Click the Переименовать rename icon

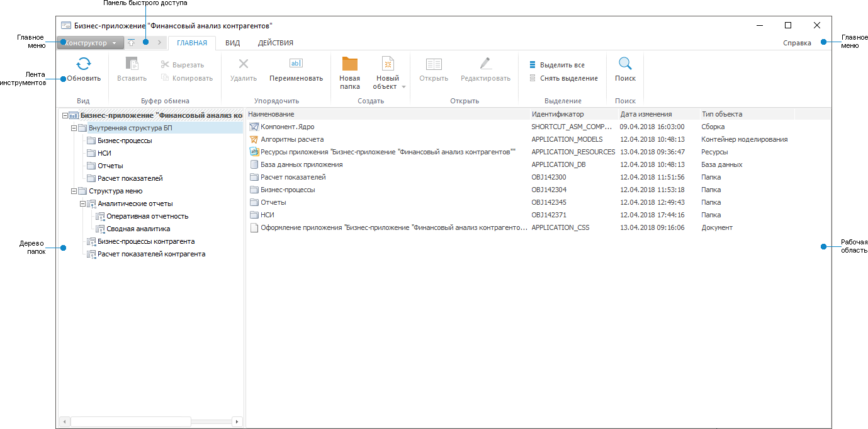click(296, 63)
